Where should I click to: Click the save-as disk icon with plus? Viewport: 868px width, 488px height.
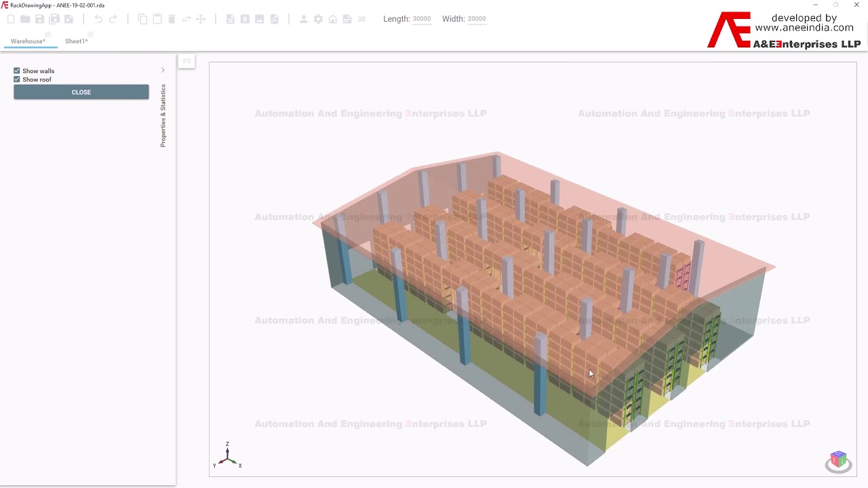pyautogui.click(x=68, y=19)
